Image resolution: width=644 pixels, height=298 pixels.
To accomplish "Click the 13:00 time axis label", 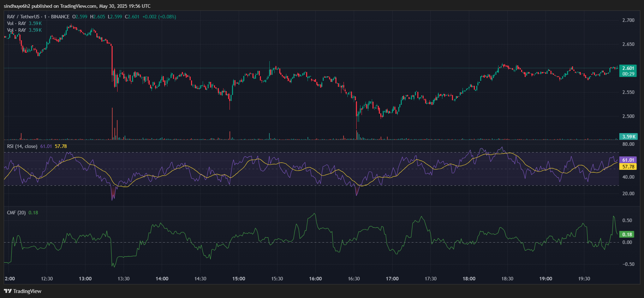I will coord(85,279).
